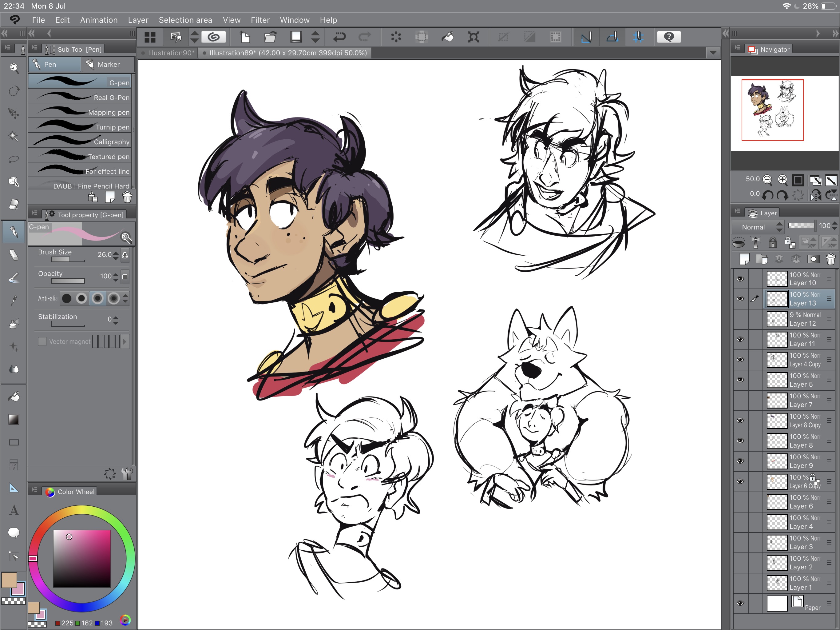Select the Gradient tool
Screen dimensions: 840x630
(14, 419)
